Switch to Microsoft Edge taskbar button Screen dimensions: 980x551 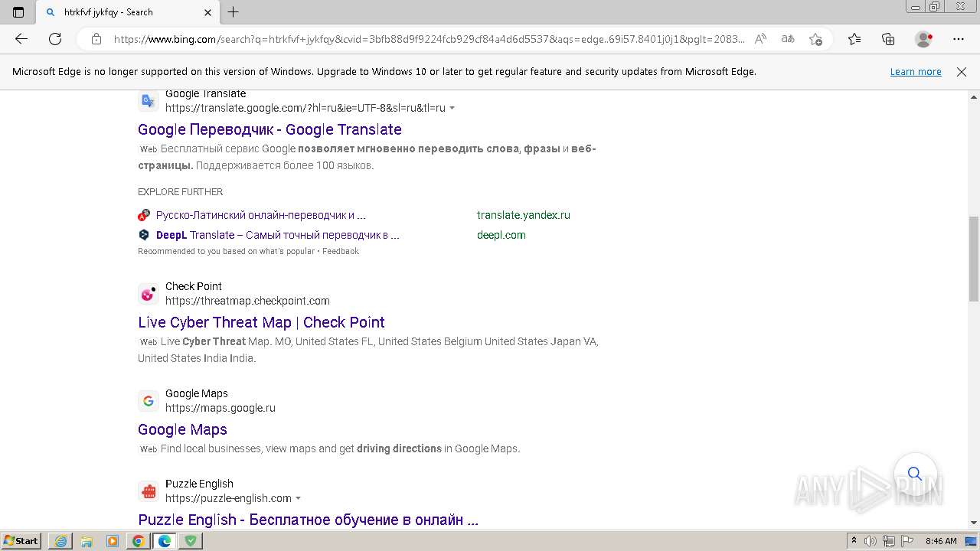[165, 541]
